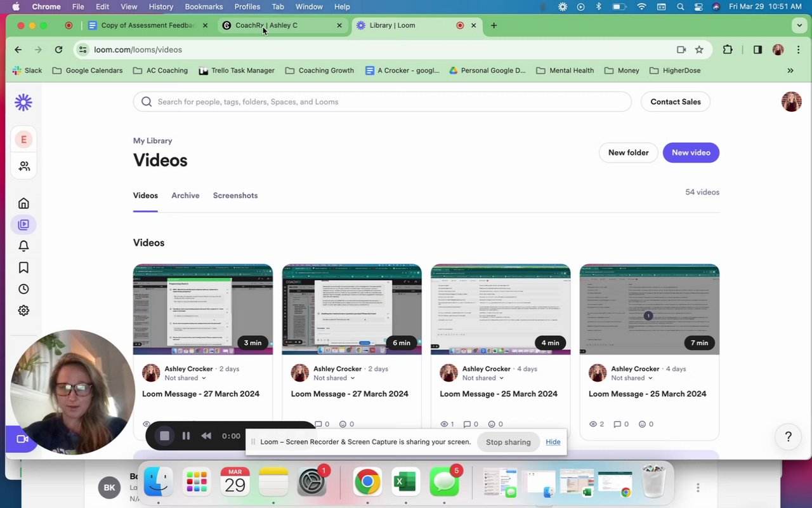This screenshot has width=812, height=508.
Task: Close the Library Loom browser tab
Action: (473, 25)
